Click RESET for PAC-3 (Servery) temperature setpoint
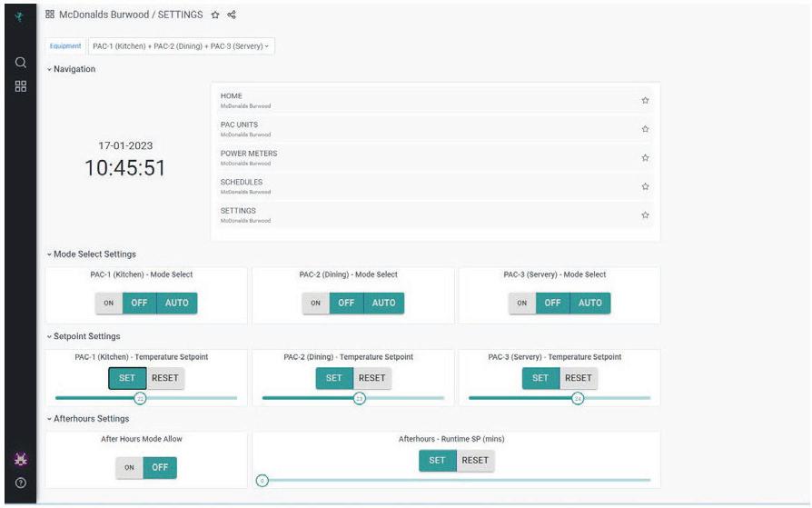Viewport: 812px width, 508px height. (x=579, y=378)
